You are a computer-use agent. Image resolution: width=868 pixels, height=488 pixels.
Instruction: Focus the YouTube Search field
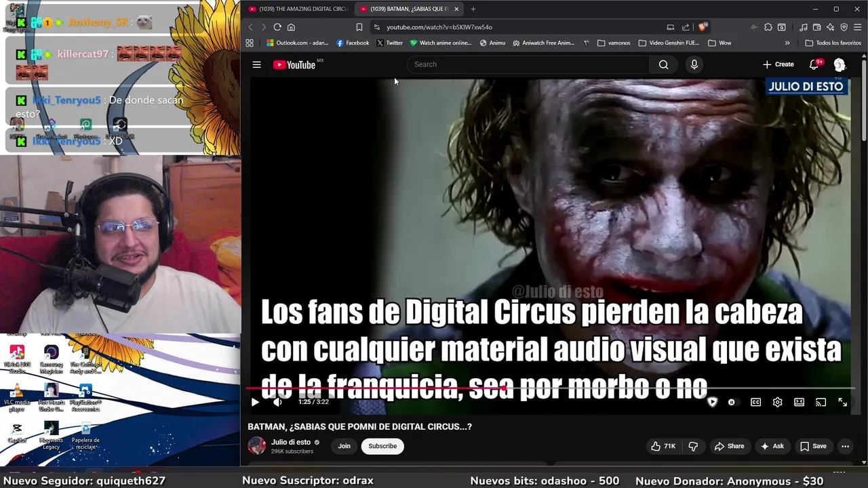[x=528, y=64]
